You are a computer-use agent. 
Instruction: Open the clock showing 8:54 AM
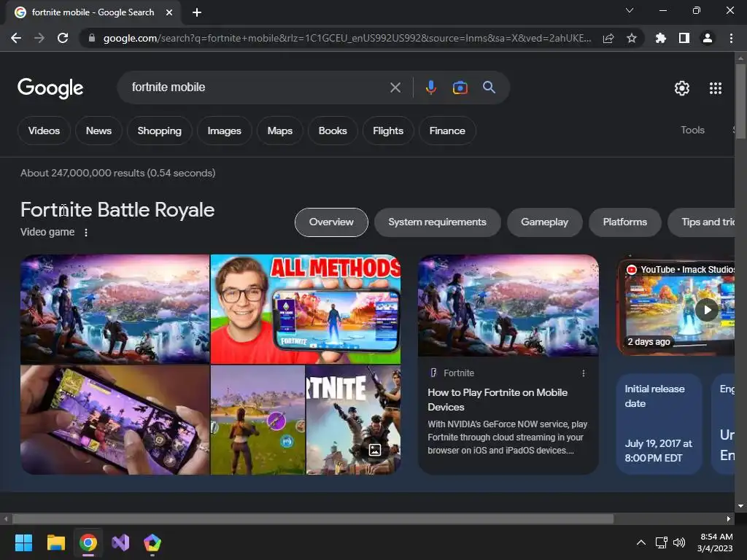click(x=715, y=542)
